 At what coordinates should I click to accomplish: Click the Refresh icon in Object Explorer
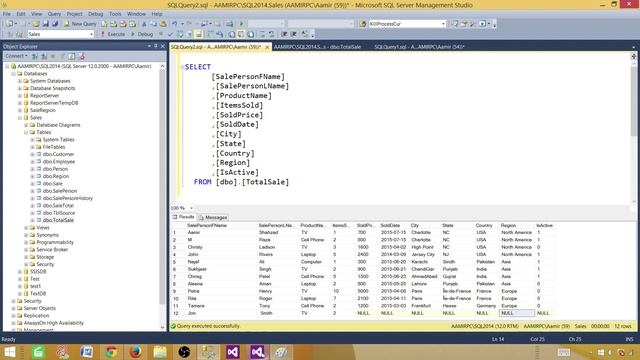[71, 56]
